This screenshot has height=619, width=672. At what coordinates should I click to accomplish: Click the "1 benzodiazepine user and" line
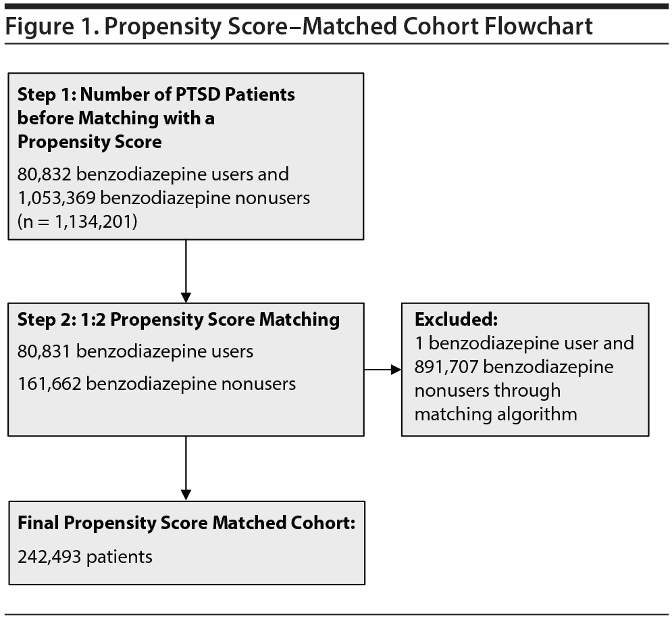524,343
